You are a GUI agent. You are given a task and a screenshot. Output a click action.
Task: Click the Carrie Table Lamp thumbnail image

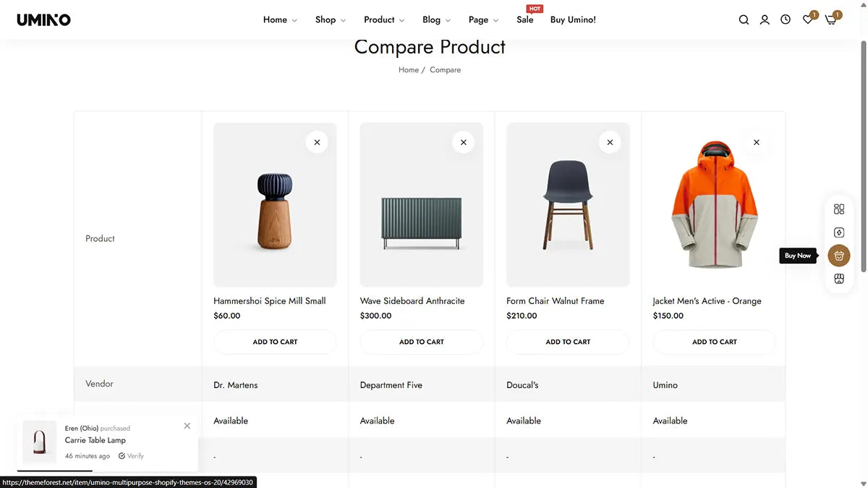coord(39,439)
